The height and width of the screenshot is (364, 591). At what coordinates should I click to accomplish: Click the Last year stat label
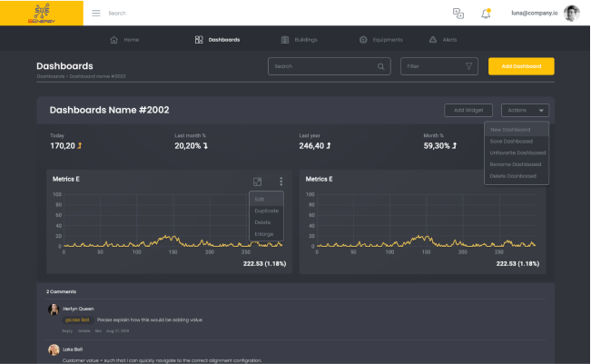pyautogui.click(x=310, y=135)
